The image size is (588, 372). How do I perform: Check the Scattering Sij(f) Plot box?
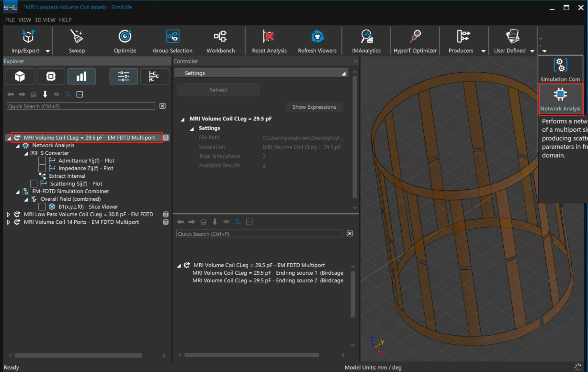(34, 184)
